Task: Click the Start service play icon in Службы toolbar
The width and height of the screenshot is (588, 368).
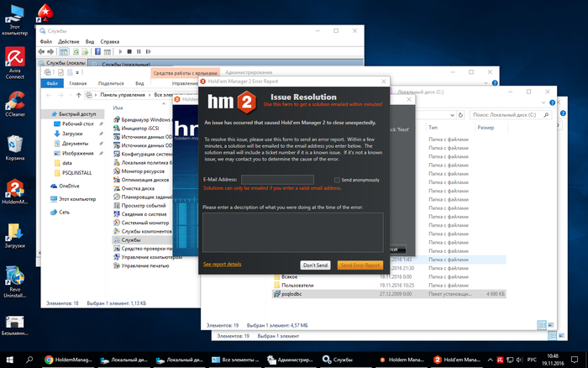Action: coord(120,51)
